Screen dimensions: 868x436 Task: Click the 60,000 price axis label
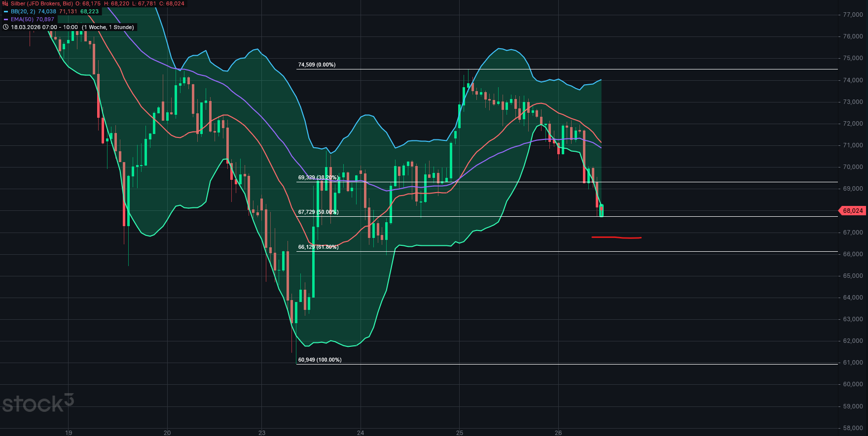tap(853, 384)
